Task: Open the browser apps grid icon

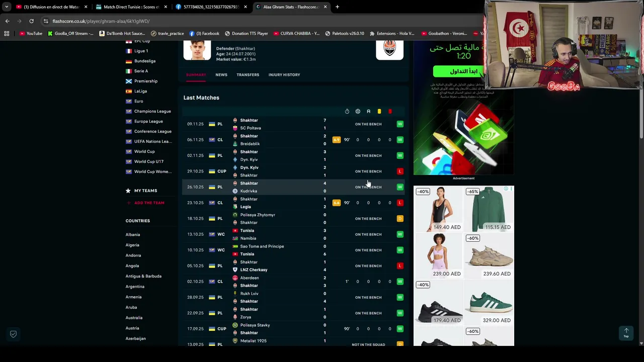Action: coord(7,34)
